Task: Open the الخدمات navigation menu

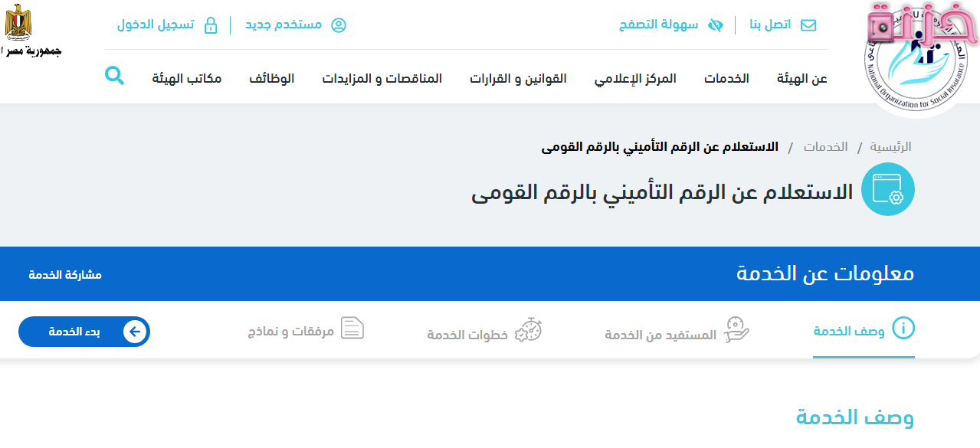Action: pos(726,77)
